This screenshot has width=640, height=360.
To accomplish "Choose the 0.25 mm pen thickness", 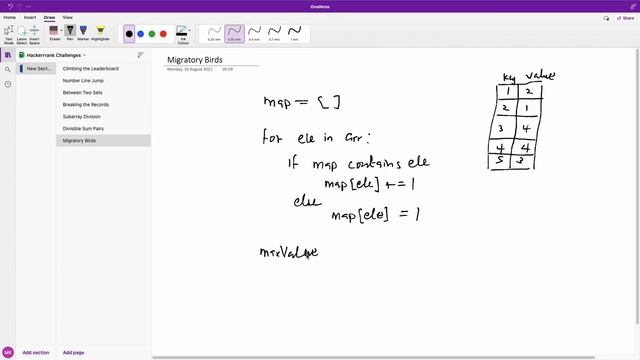I will click(214, 33).
